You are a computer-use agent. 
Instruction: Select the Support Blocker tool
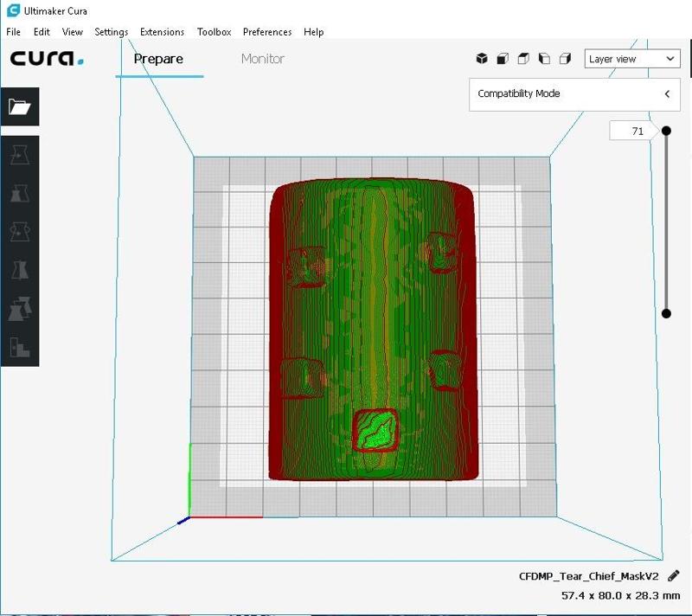point(19,347)
